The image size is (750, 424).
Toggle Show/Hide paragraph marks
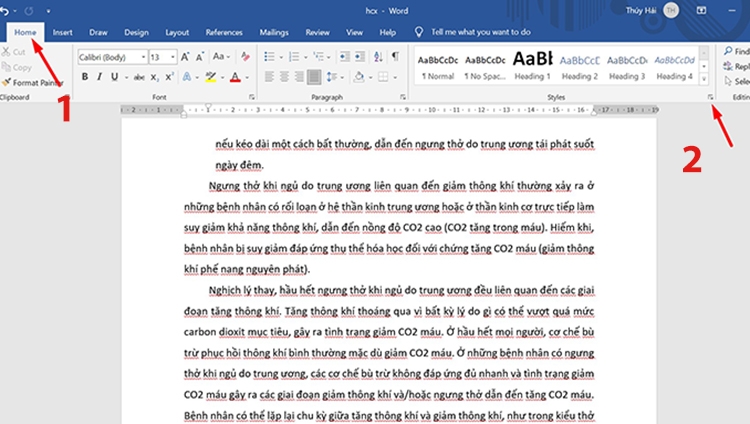(x=395, y=56)
